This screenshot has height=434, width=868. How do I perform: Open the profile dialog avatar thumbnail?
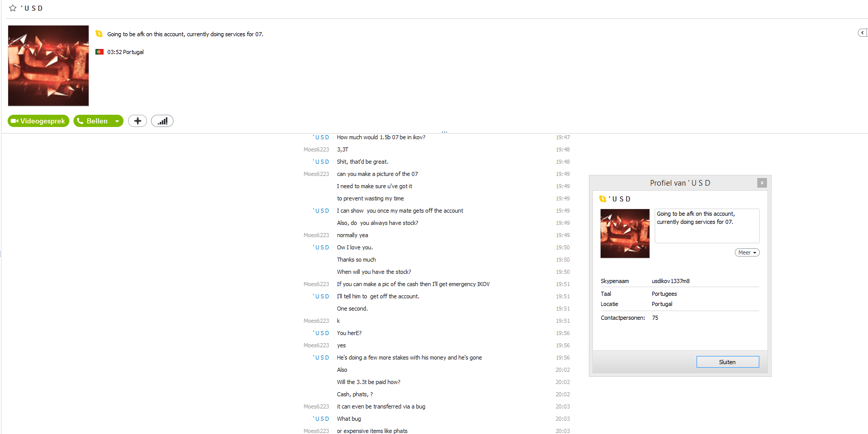click(x=625, y=233)
